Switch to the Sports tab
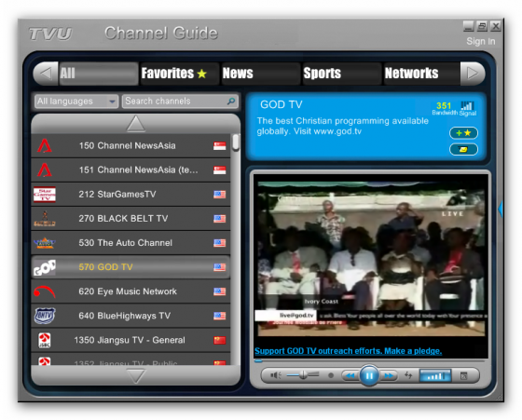 coord(341,74)
